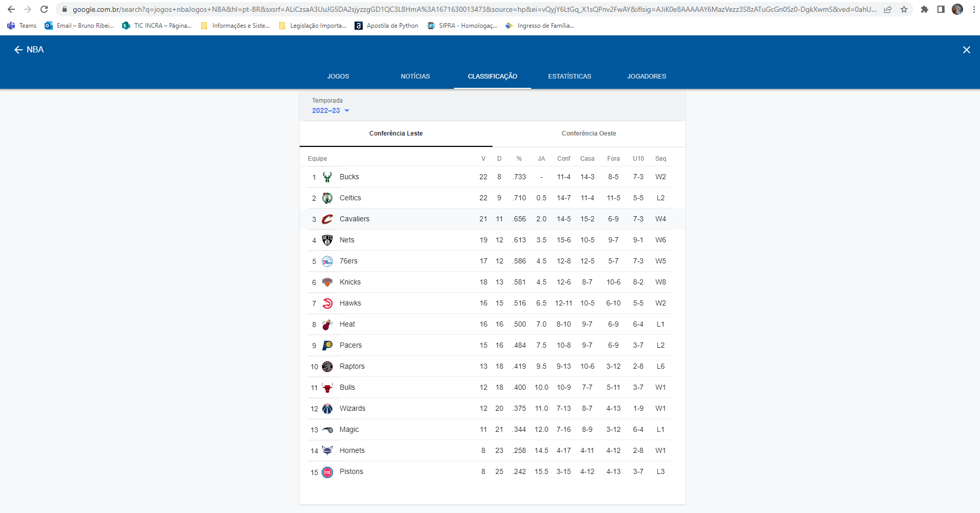The height and width of the screenshot is (513, 980).
Task: Open the browser extensions puzzle icon
Action: tap(925, 9)
